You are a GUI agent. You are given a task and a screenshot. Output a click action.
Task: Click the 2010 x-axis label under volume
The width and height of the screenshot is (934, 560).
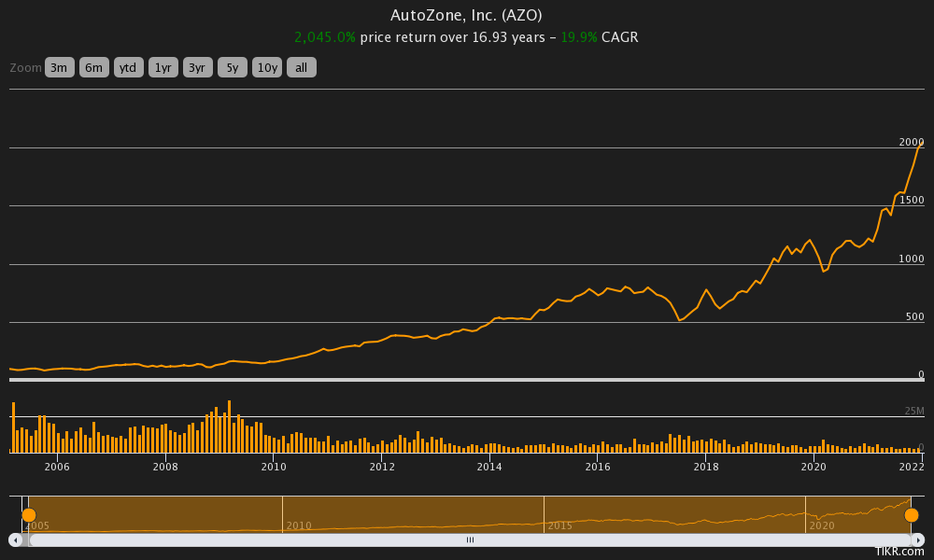pyautogui.click(x=274, y=467)
